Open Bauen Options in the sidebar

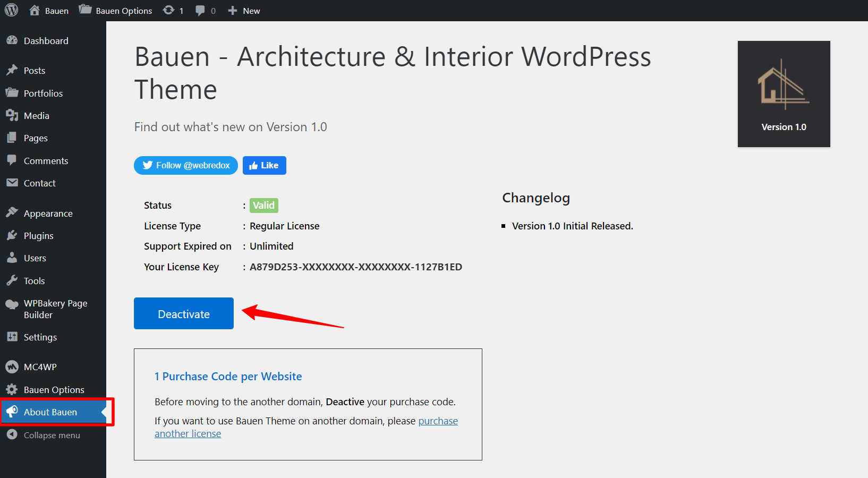[53, 390]
